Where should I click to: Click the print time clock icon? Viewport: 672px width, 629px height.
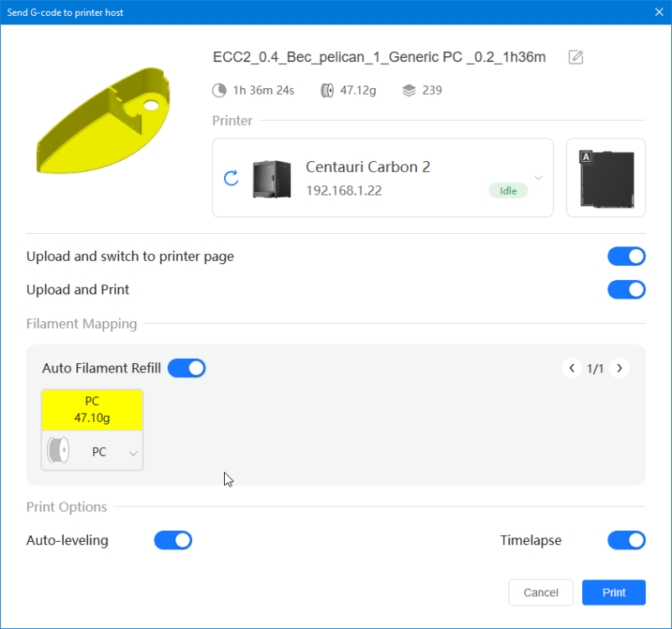220,91
